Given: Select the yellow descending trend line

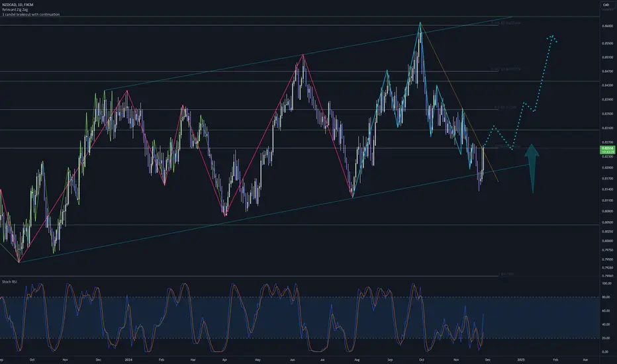Looking at the screenshot, I should click(459, 103).
